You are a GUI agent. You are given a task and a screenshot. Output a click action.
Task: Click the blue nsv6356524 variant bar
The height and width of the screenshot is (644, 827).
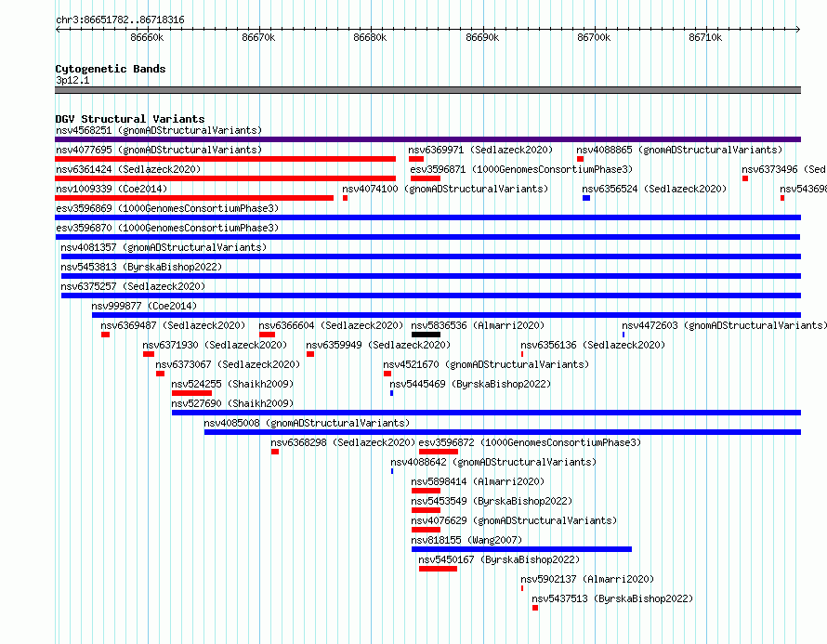coord(586,198)
